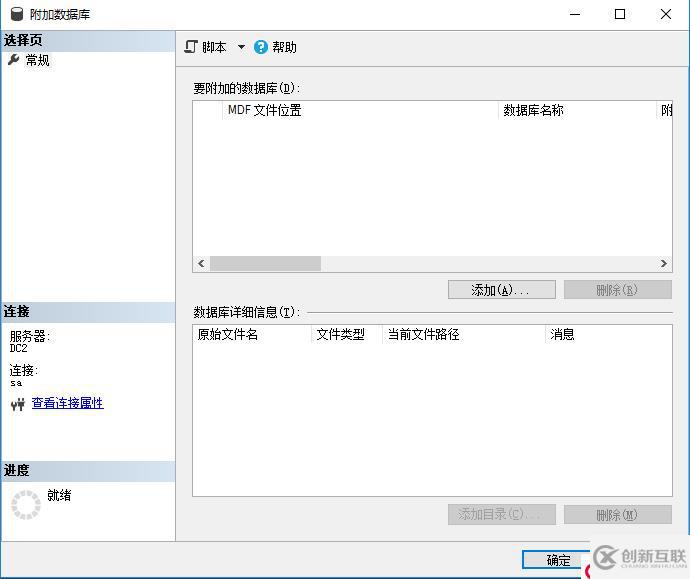Open the 脚本 dropdown arrow
The image size is (690, 579).
point(241,47)
